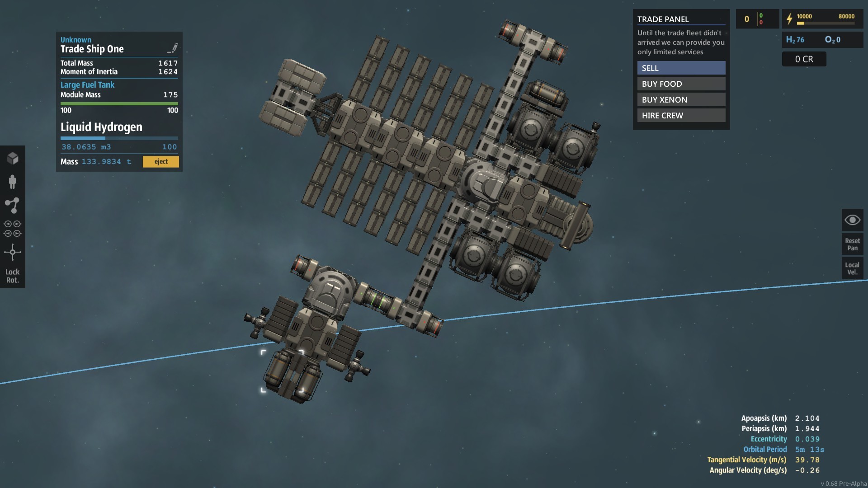Screen dimensions: 868x488
Task: Click the SELL button in Trade Panel
Action: click(x=681, y=68)
